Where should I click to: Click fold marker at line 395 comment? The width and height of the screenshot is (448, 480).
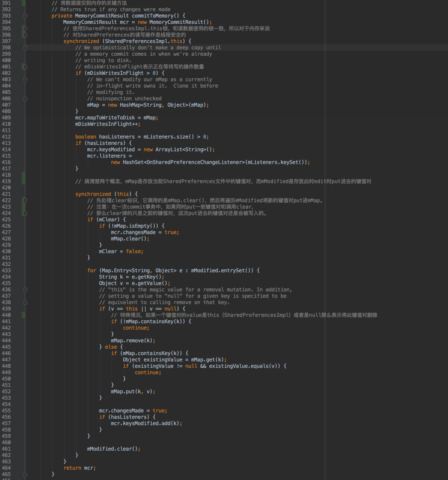coord(25,28)
